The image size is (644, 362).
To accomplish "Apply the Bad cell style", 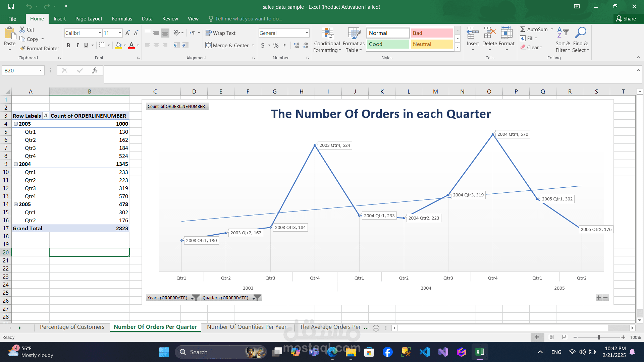I will point(432,33).
